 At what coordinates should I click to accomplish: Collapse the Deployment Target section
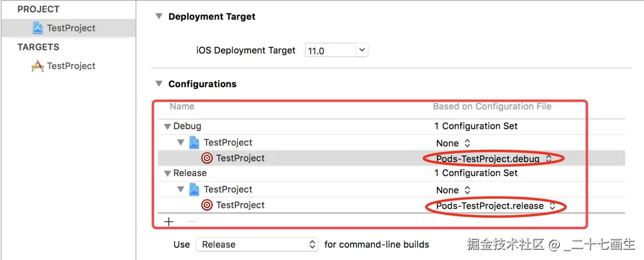(x=159, y=17)
